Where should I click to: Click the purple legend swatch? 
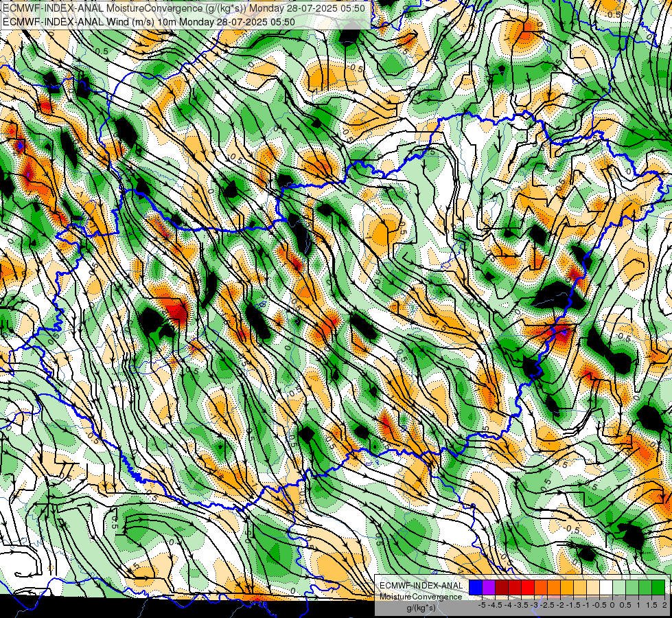coord(489,588)
